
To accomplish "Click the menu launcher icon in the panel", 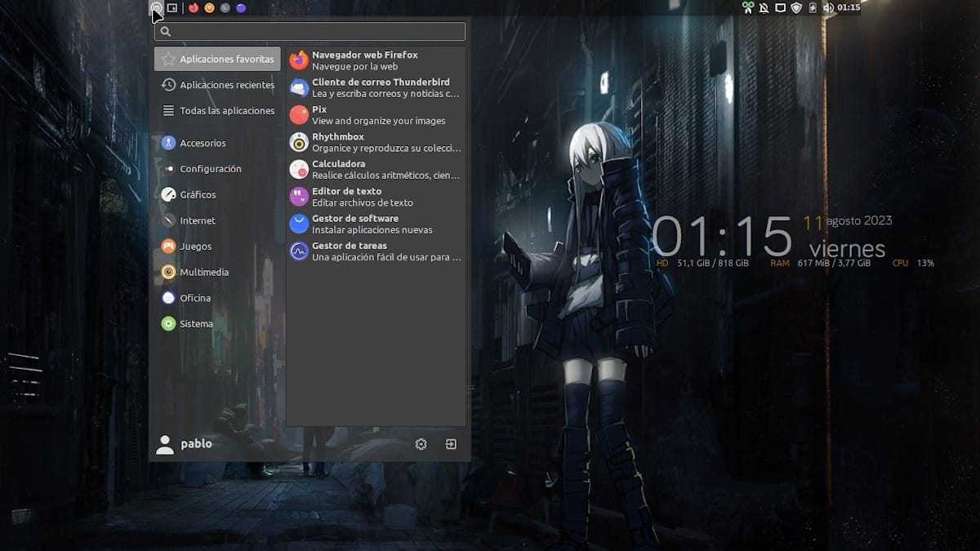I will pyautogui.click(x=156, y=7).
